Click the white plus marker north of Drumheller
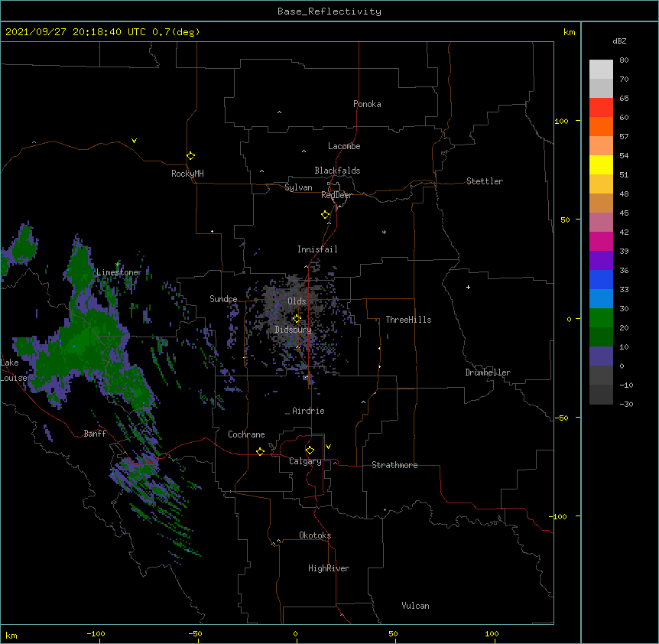This screenshot has height=644, width=659. [x=468, y=287]
